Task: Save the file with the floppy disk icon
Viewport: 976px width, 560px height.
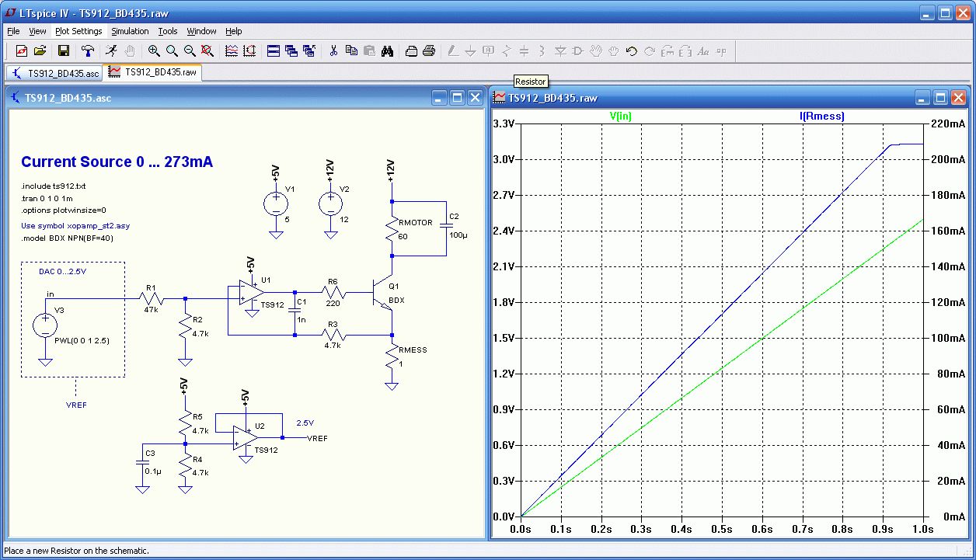Action: [64, 51]
